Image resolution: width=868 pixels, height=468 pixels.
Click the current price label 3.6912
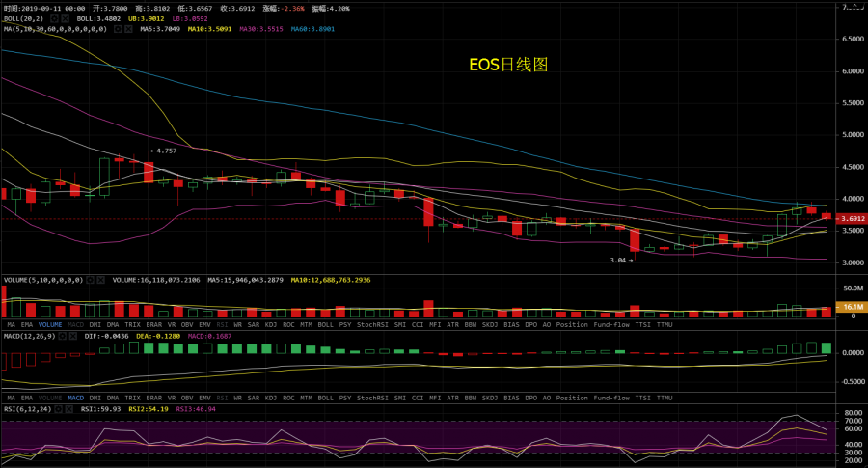[852, 219]
